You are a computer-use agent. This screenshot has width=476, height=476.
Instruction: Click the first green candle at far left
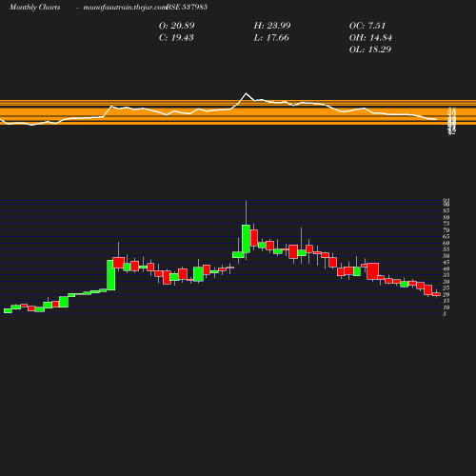click(x=8, y=310)
